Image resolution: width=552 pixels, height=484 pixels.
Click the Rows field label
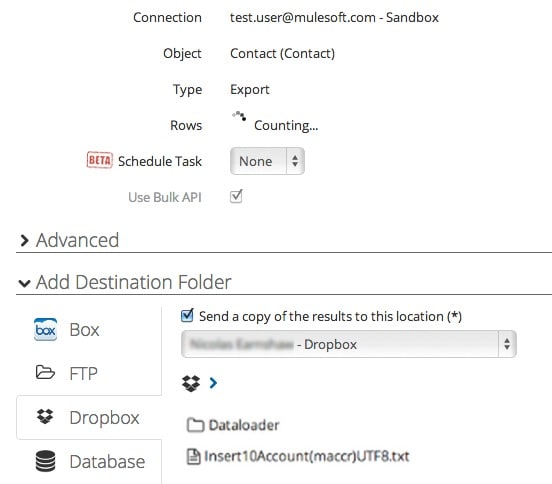186,125
